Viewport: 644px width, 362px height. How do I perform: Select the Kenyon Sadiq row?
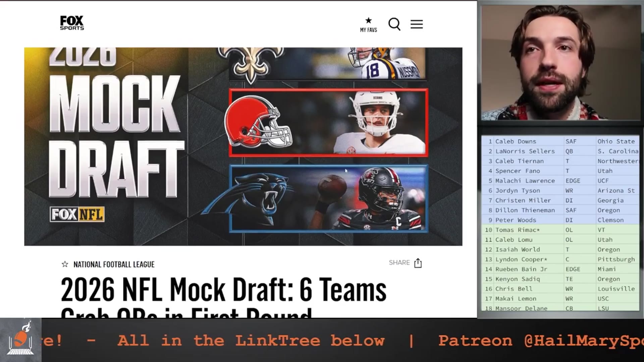[x=560, y=279]
